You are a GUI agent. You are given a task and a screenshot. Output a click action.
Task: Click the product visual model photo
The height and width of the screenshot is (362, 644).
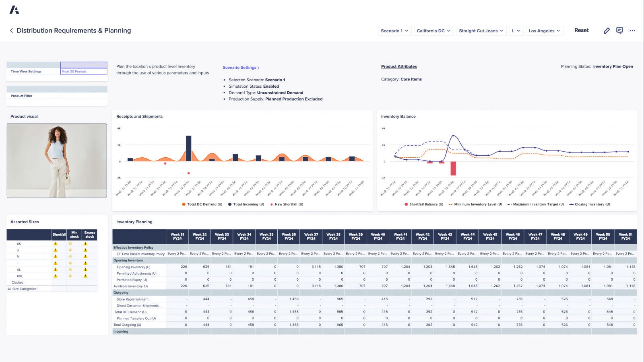tap(56, 160)
